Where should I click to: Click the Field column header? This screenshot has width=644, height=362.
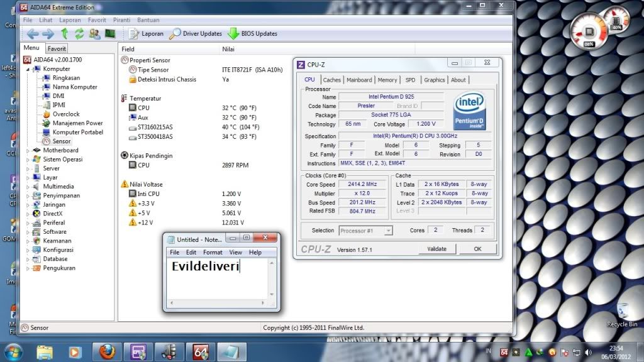pos(169,49)
